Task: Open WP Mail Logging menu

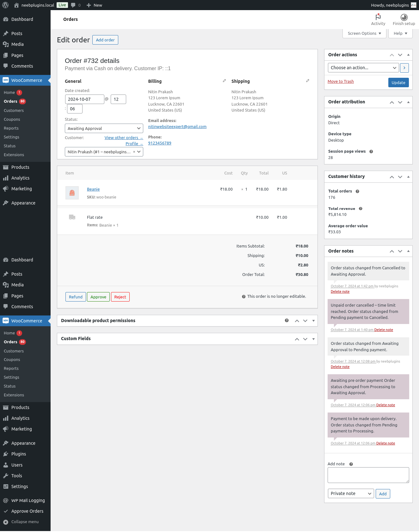Action: (25, 500)
